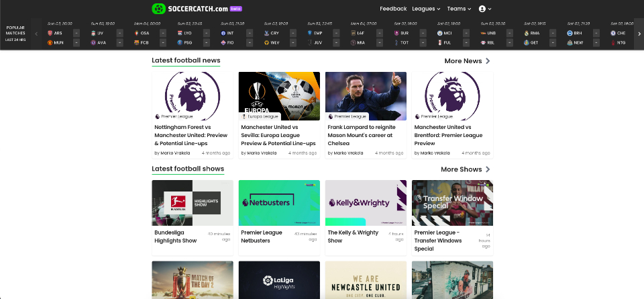Open Manchester United vs Sevilla Europa League preview

click(x=278, y=135)
